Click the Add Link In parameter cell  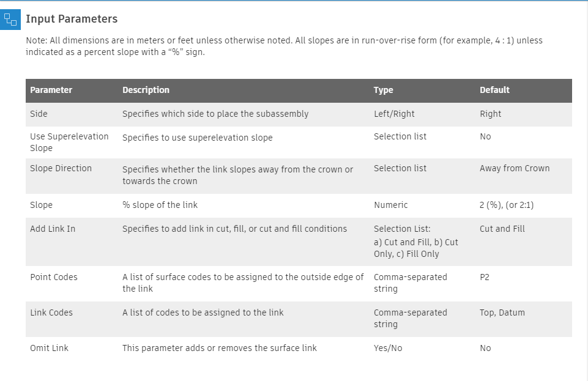click(53, 229)
